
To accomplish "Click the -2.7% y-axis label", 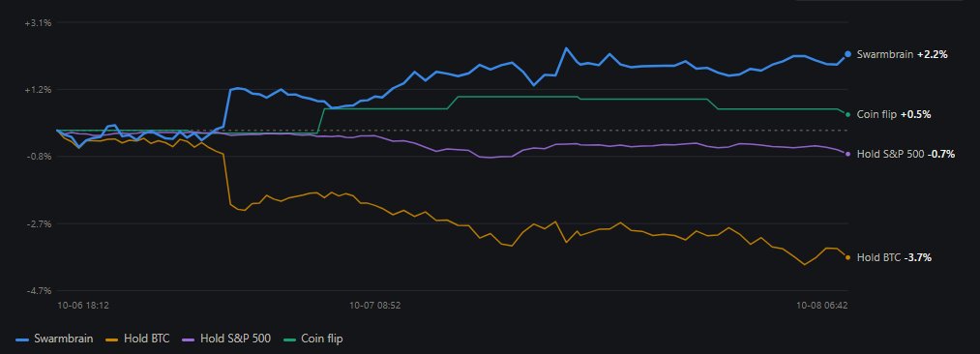I will [x=38, y=223].
